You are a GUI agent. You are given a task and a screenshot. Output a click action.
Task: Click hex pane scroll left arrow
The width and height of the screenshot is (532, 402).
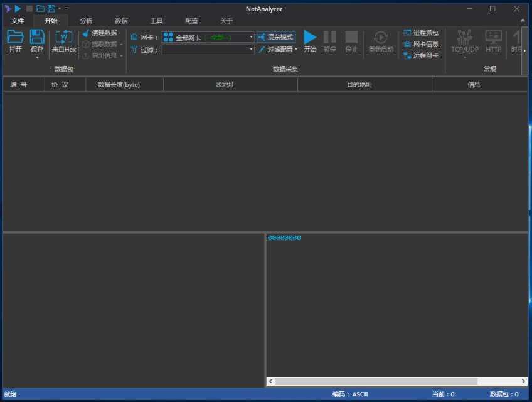(x=271, y=381)
